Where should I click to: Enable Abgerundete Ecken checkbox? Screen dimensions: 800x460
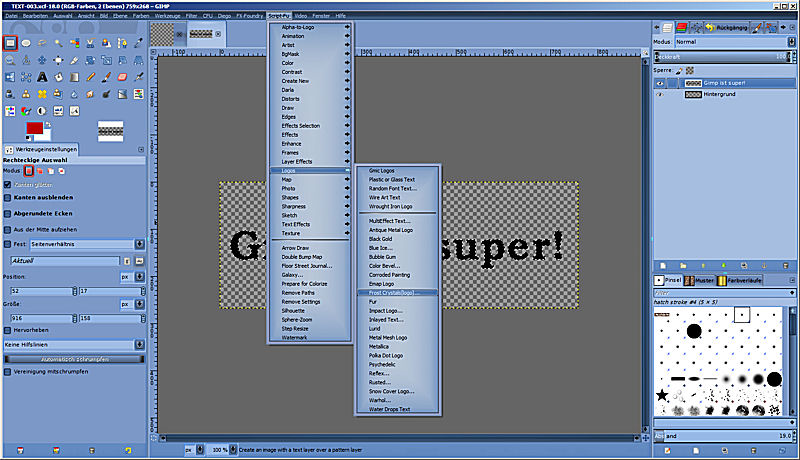coord(8,214)
